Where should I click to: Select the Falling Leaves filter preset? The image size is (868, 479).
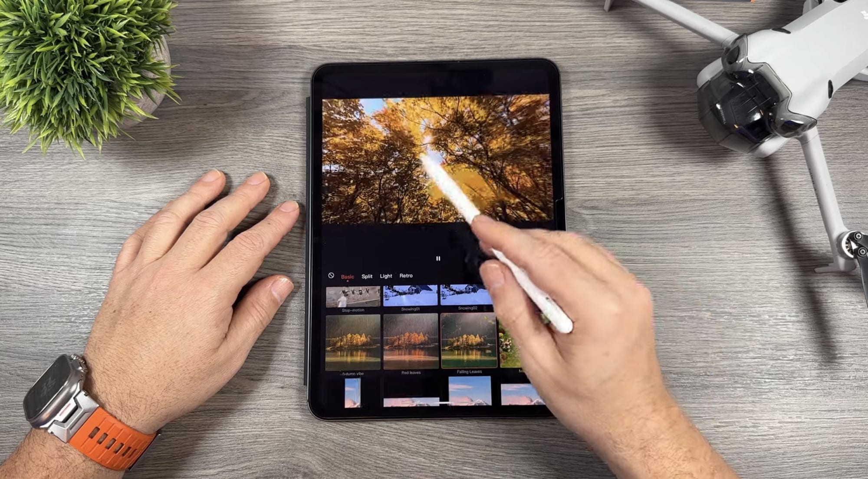468,345
